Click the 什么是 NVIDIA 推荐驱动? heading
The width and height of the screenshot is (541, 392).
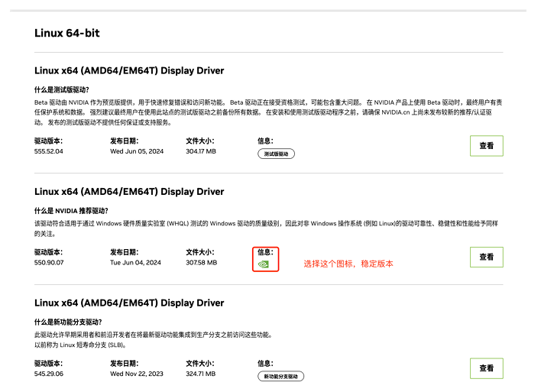(x=71, y=211)
